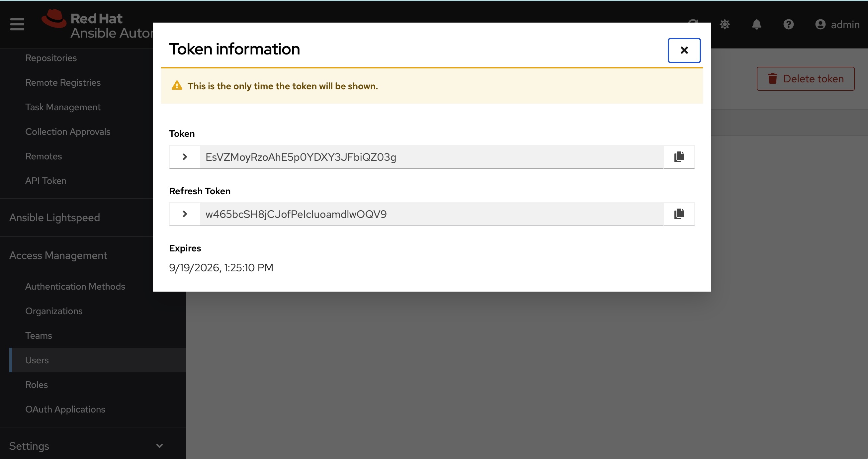Screen dimensions: 868x459
Task: Select Remotes in the sidebar
Action: 43,156
